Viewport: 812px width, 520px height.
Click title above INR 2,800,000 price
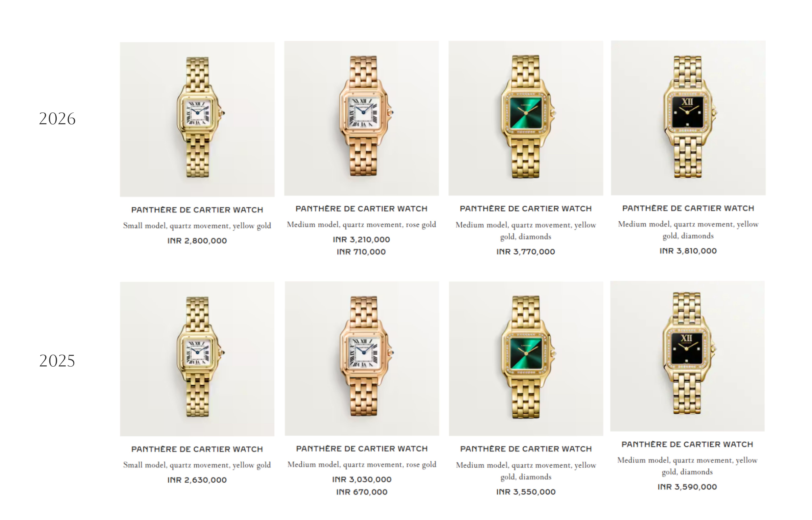click(x=197, y=210)
